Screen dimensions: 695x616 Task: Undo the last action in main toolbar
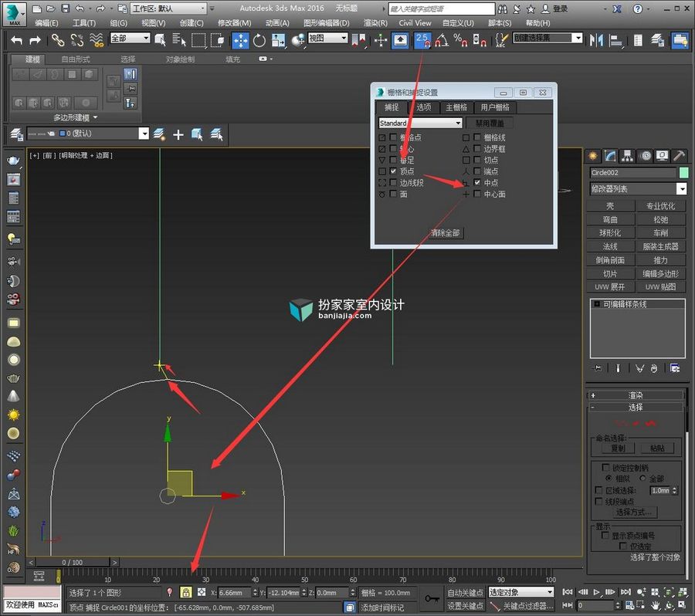pos(16,40)
